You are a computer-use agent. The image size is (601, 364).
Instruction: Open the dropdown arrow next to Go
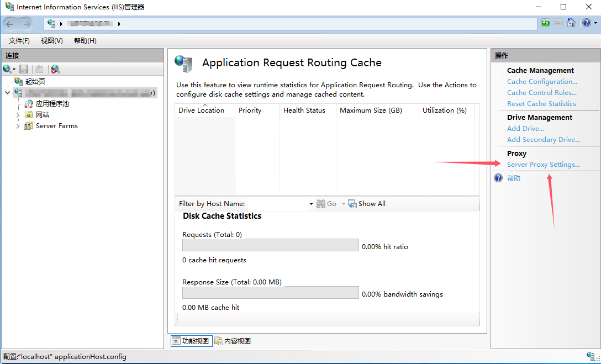(342, 203)
